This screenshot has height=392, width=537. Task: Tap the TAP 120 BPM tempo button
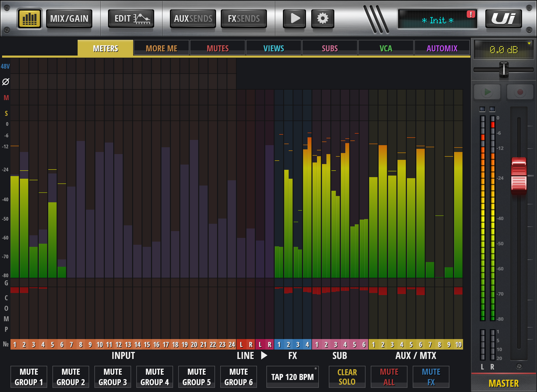[292, 377]
